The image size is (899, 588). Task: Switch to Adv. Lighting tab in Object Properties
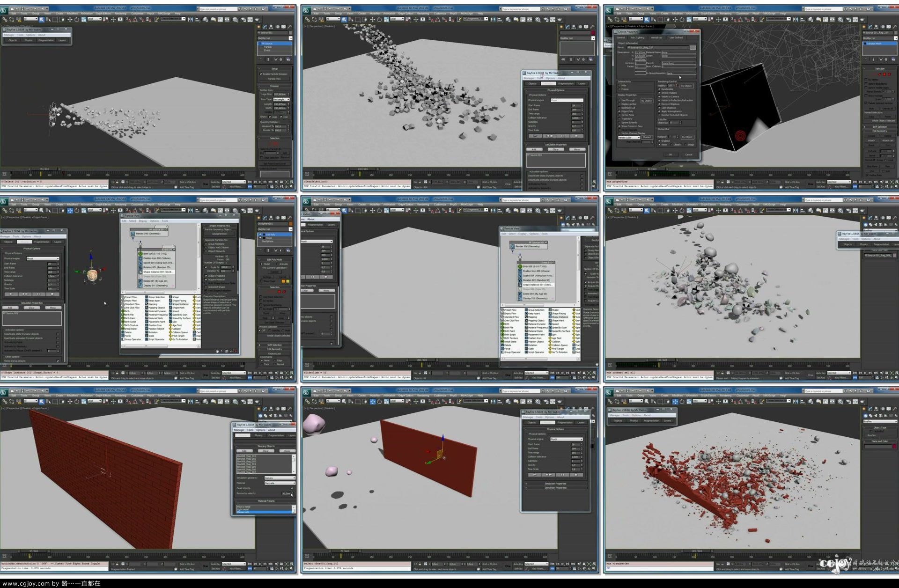638,37
